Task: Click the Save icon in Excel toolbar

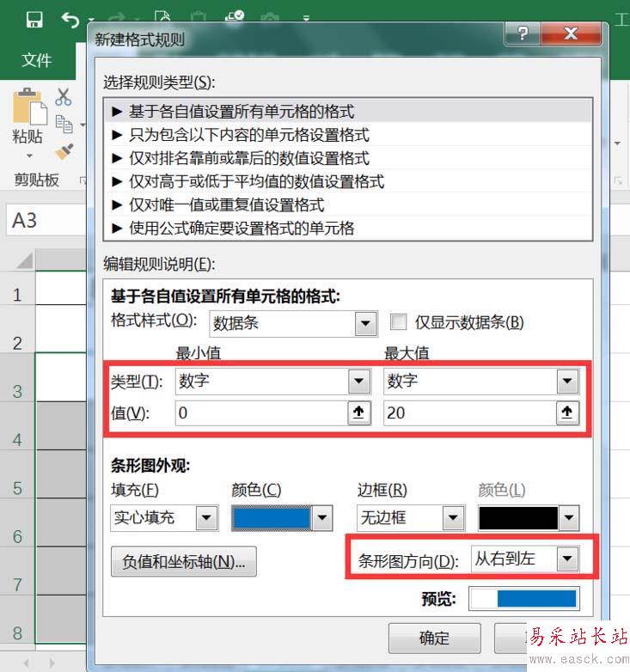Action: 34,20
